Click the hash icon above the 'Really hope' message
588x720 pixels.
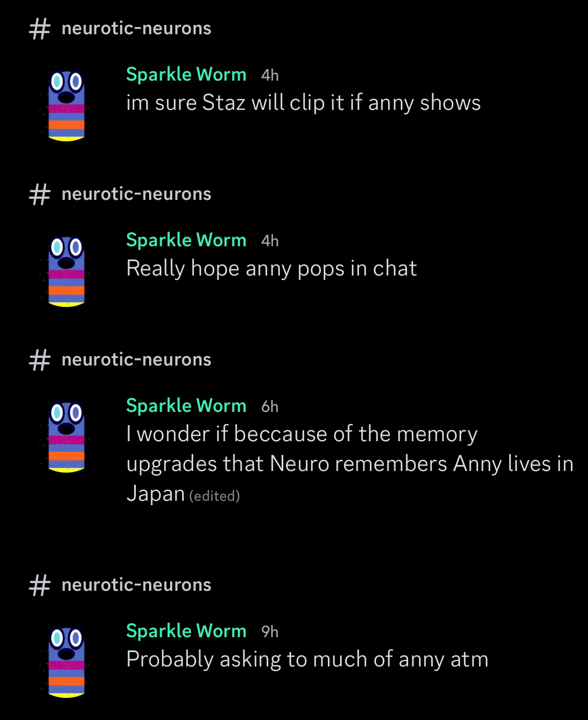(x=39, y=194)
